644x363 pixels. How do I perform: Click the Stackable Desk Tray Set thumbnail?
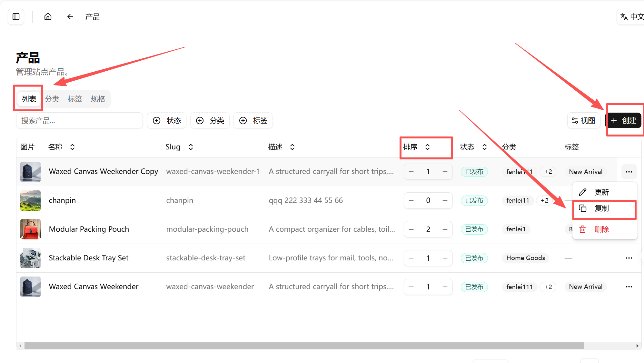click(x=30, y=258)
